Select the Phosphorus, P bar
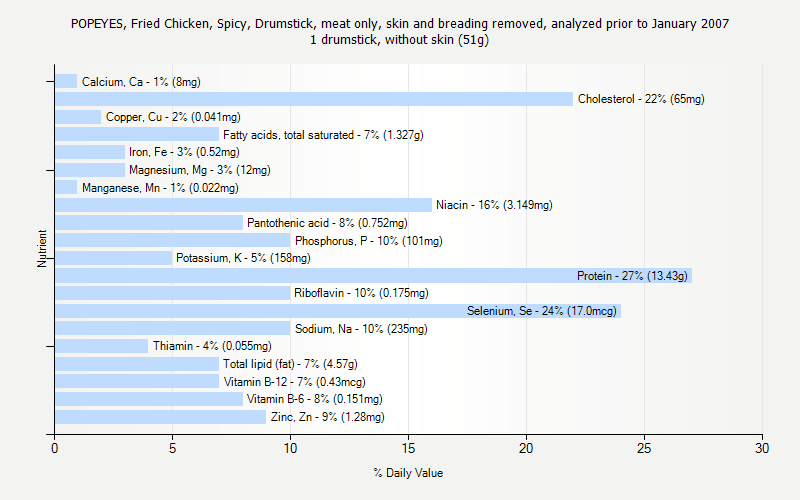 pyautogui.click(x=172, y=241)
